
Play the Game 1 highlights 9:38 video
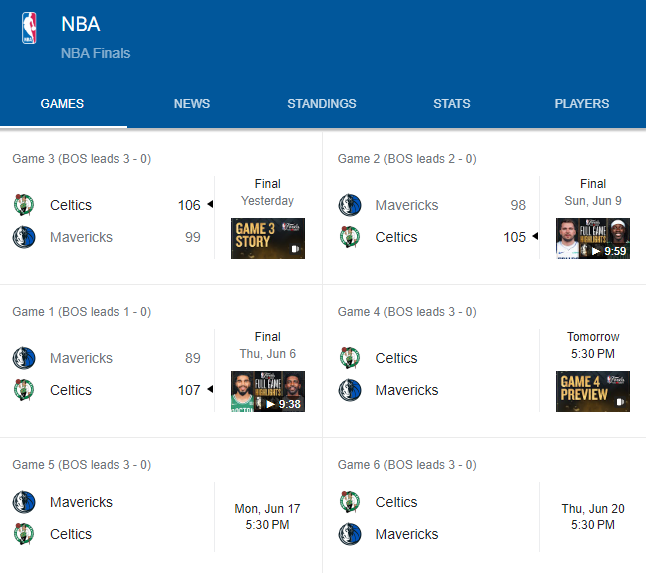(x=268, y=391)
